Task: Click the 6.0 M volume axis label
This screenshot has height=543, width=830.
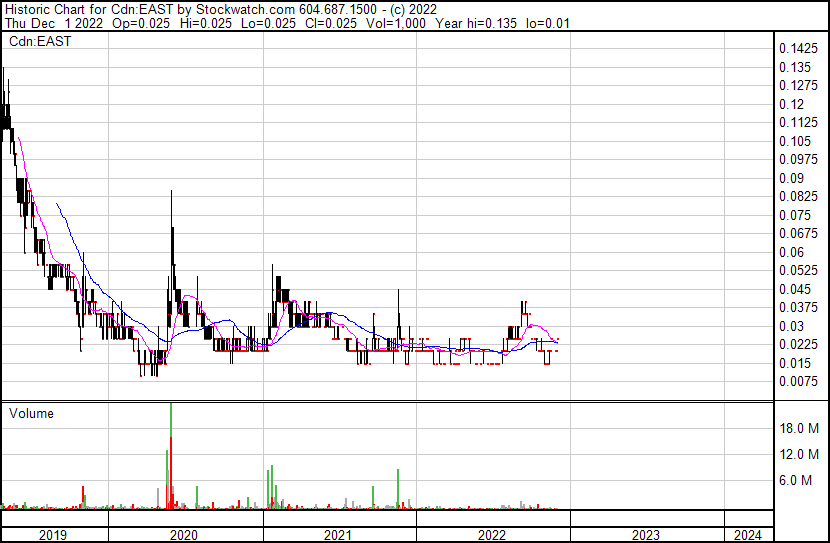Action: coord(795,480)
